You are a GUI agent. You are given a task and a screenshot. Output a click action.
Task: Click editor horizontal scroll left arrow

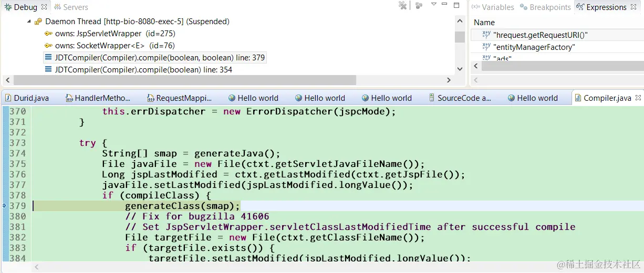point(37,267)
